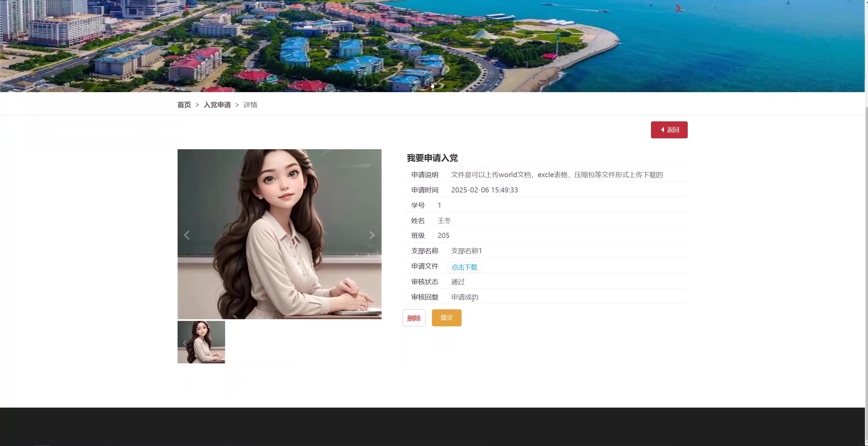Open the girl portrait thumbnail below main image
This screenshot has height=446, width=868.
click(204, 342)
